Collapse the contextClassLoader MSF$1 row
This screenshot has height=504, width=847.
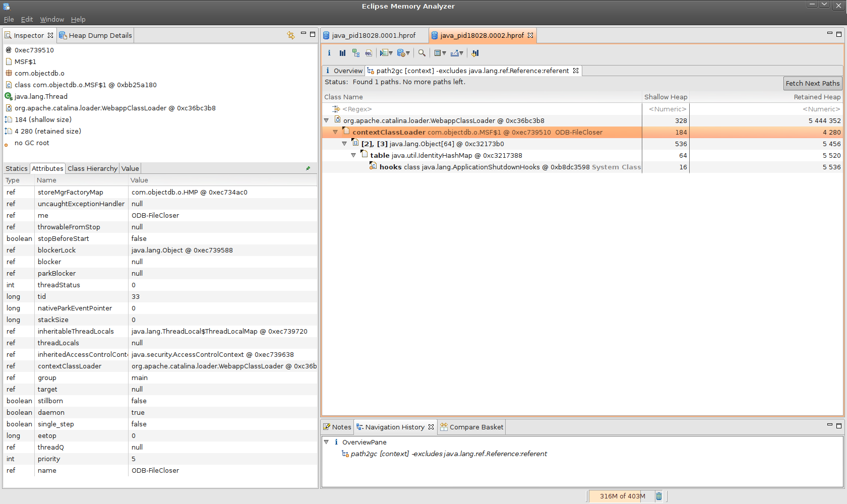pos(335,132)
